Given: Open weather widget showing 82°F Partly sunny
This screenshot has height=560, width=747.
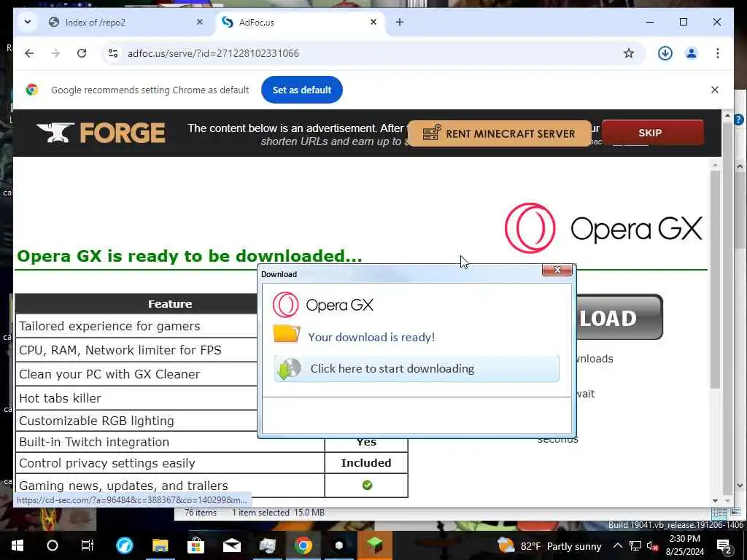Looking at the screenshot, I should point(549,545).
